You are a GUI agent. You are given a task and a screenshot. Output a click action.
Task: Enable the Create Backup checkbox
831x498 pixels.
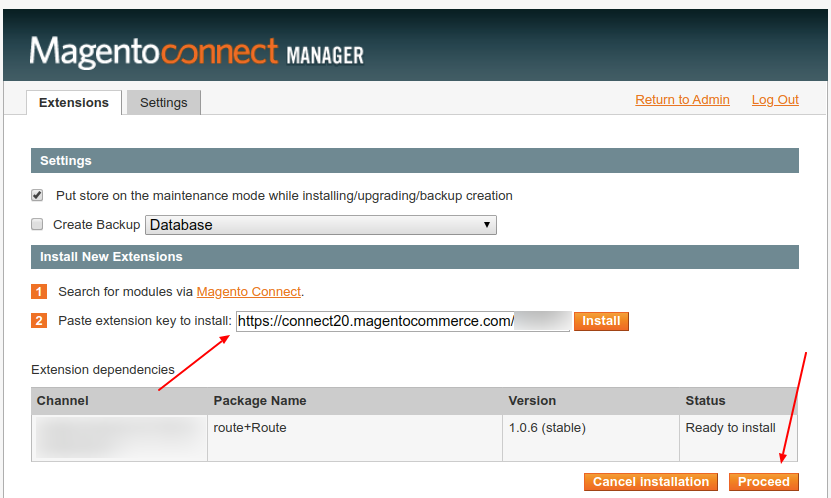pos(38,225)
